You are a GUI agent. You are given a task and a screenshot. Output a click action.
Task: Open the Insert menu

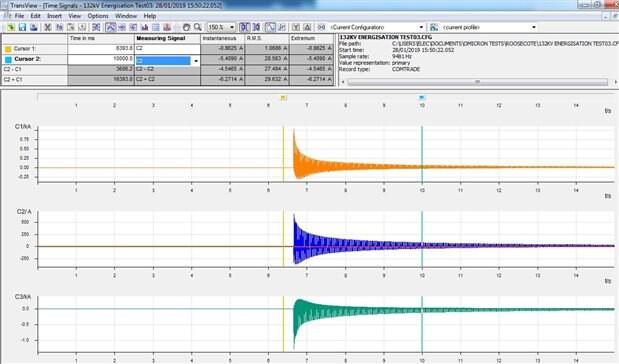[x=54, y=16]
